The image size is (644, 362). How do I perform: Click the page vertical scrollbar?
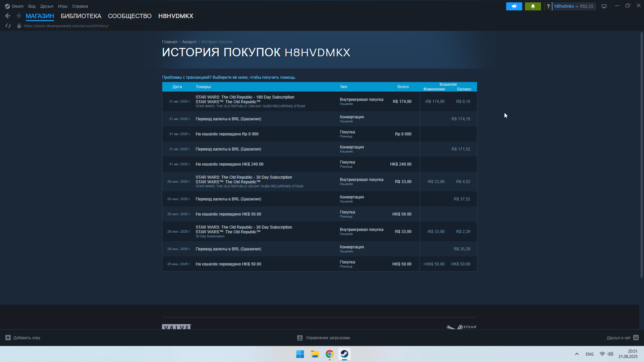pos(641,155)
